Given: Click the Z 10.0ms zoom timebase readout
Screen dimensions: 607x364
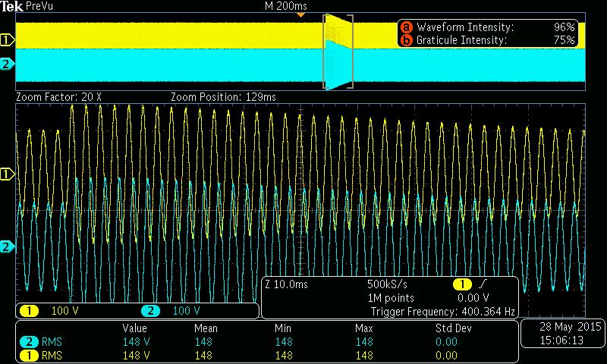Looking at the screenshot, I should click(287, 284).
